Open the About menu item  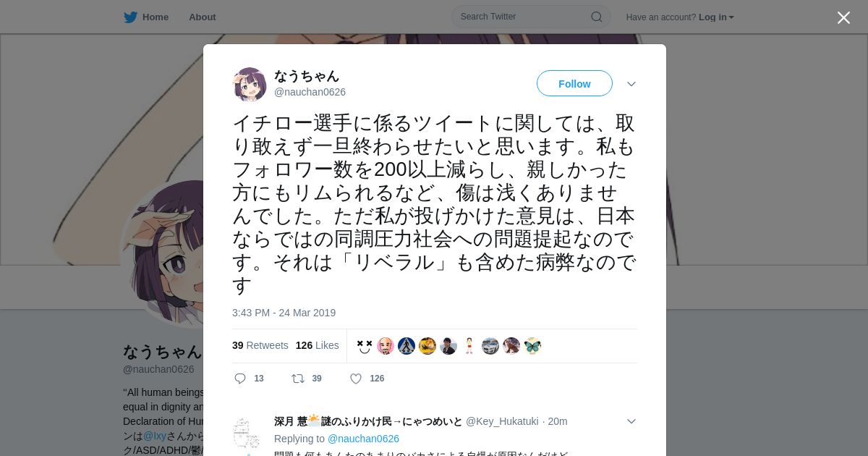(202, 17)
